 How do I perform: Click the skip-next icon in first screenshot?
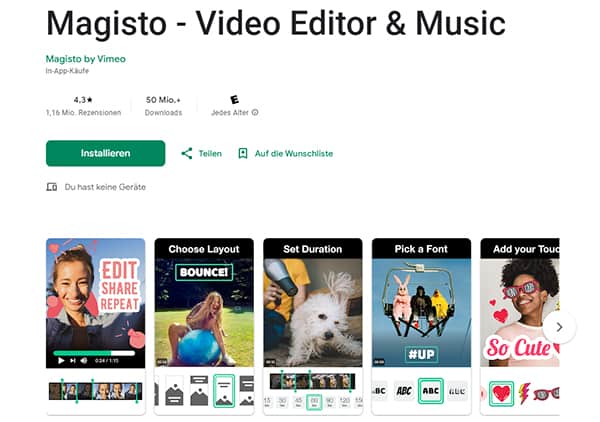pos(73,360)
